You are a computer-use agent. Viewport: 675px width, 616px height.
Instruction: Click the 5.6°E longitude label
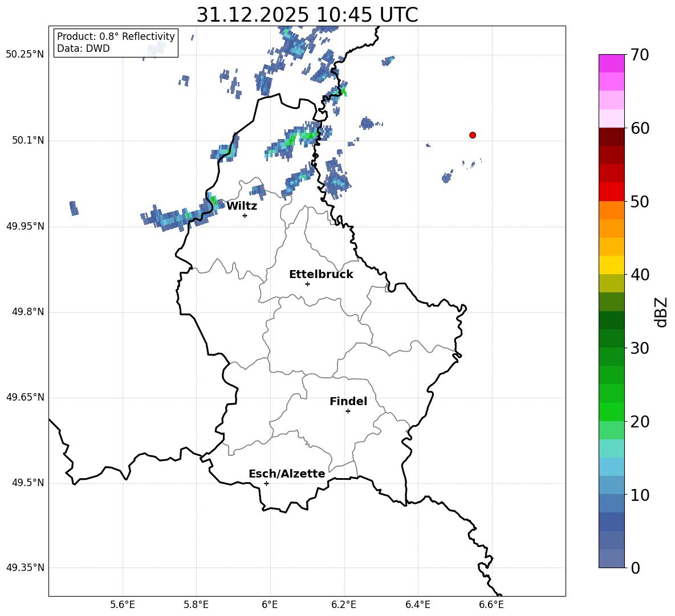[x=123, y=605]
